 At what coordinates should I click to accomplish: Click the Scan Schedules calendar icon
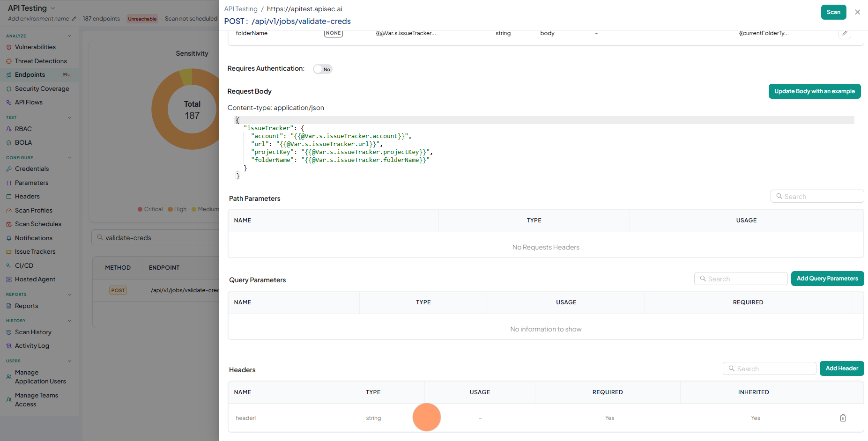[x=9, y=224]
